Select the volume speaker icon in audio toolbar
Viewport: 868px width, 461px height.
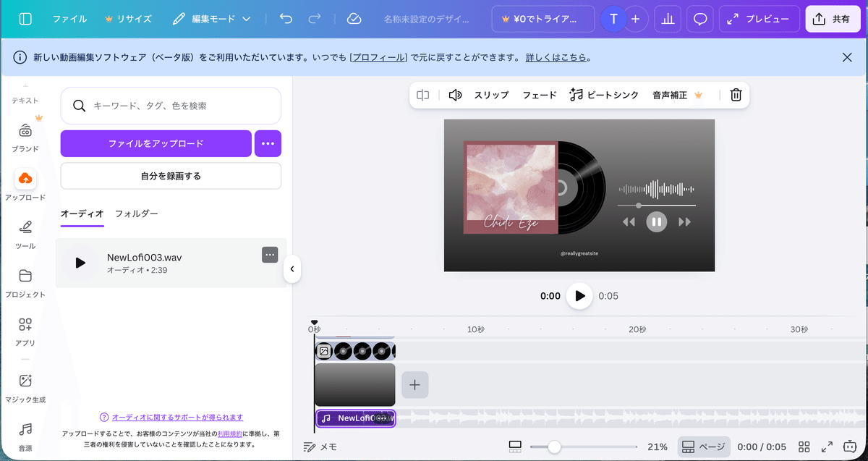point(455,95)
